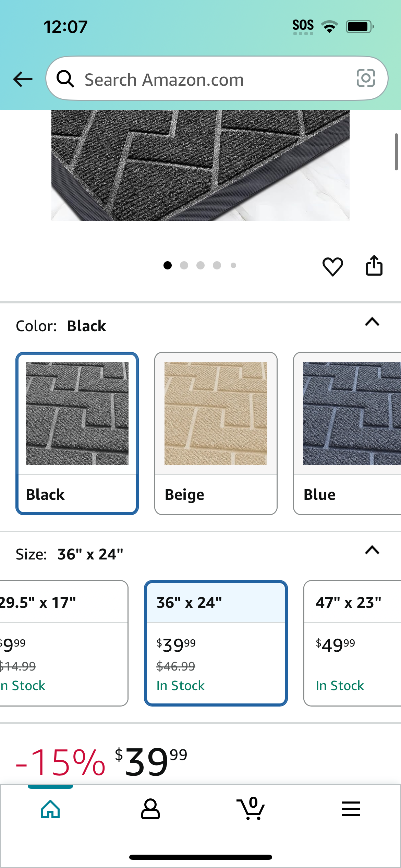Image resolution: width=401 pixels, height=868 pixels.
Task: Collapse the Size section chevron
Action: pyautogui.click(x=372, y=550)
